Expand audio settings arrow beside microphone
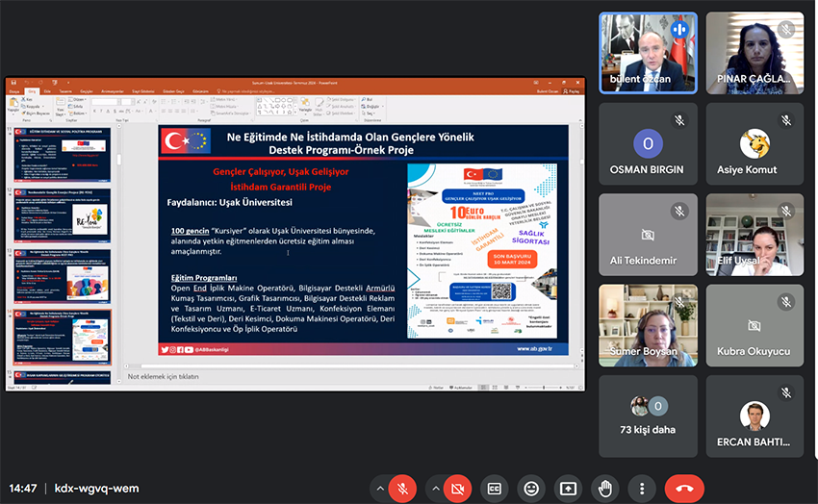This screenshot has height=504, width=818. pos(380,489)
